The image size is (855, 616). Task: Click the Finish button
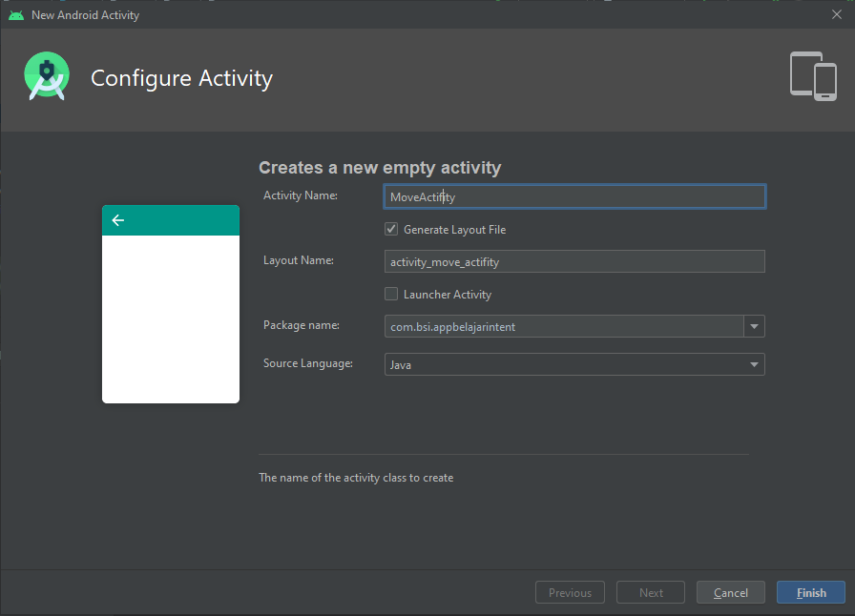[811, 592]
